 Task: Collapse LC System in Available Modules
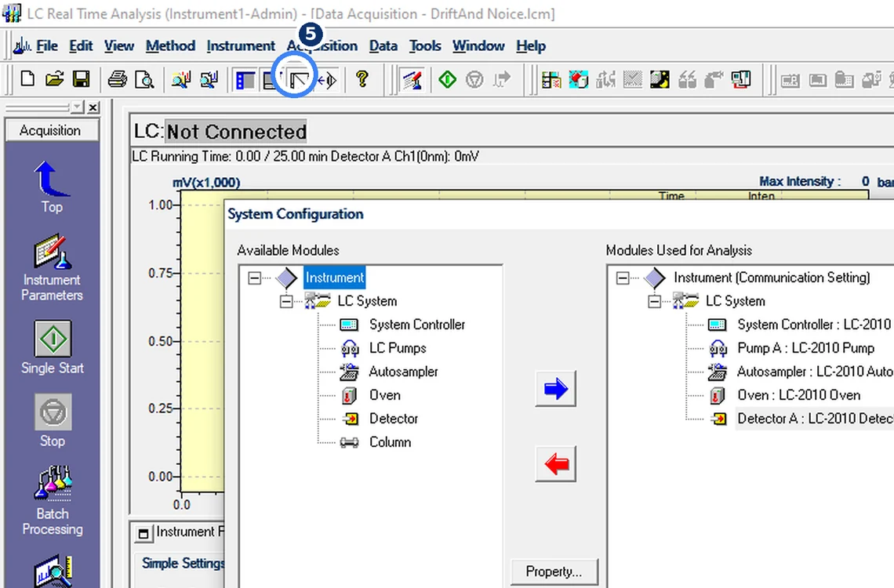pyautogui.click(x=286, y=301)
